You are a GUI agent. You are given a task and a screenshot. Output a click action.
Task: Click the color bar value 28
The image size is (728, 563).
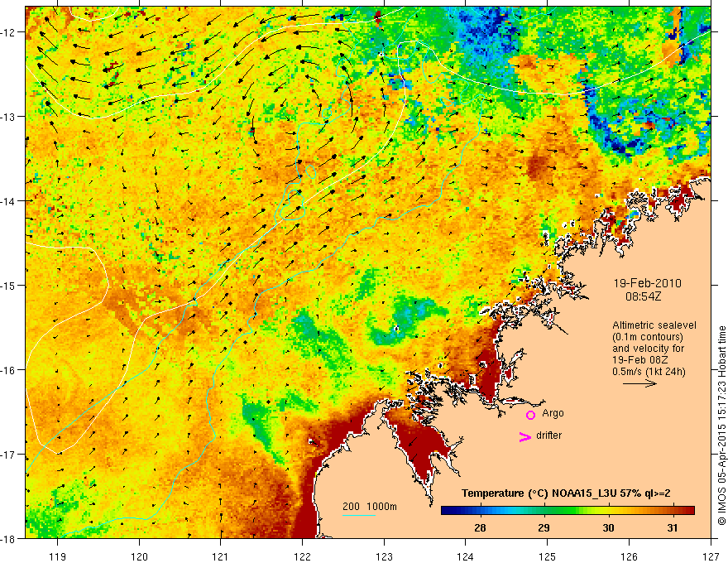coord(480,527)
